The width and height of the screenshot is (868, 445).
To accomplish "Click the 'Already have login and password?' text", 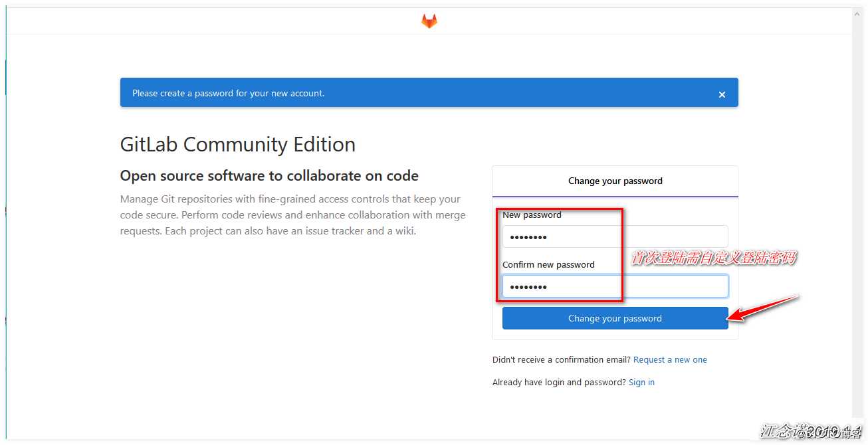I will point(559,383).
